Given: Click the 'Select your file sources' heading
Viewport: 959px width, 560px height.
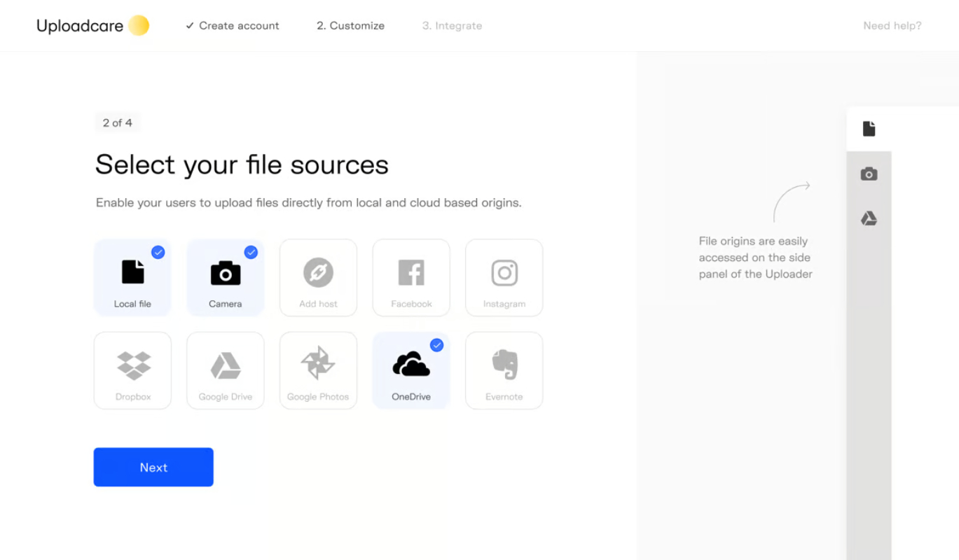Looking at the screenshot, I should [x=242, y=165].
